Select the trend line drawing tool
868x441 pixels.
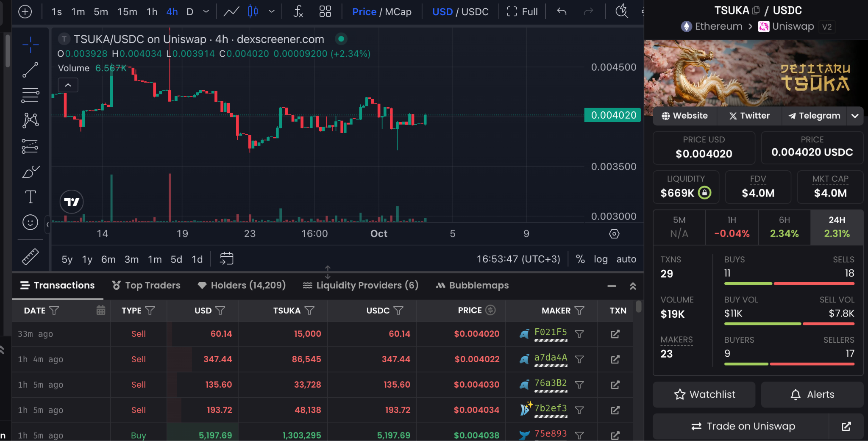(30, 70)
